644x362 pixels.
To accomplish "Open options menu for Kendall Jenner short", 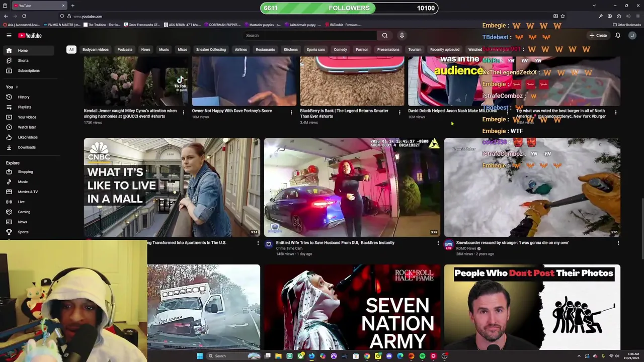I will pos(183,112).
